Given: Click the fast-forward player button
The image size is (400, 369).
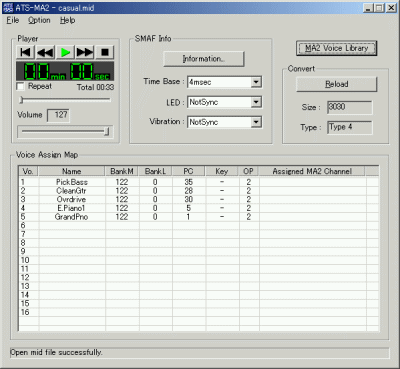Looking at the screenshot, I should (x=85, y=52).
